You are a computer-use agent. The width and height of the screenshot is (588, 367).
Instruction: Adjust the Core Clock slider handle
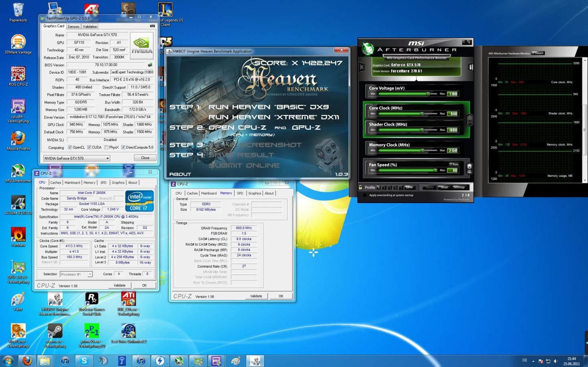422,114
